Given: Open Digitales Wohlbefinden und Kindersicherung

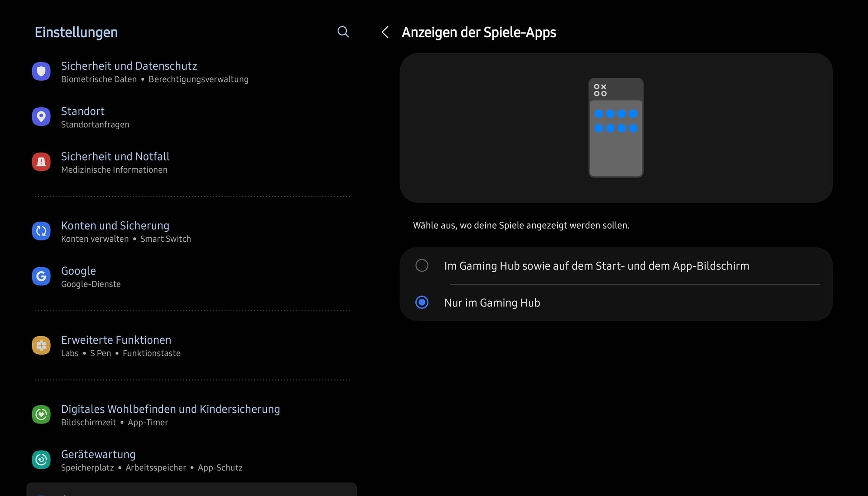Looking at the screenshot, I should (171, 409).
